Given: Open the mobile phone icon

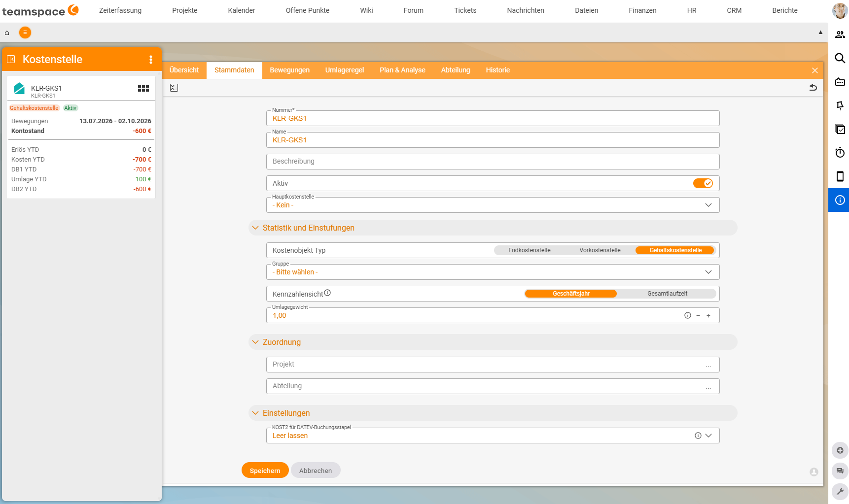Looking at the screenshot, I should pyautogui.click(x=840, y=176).
